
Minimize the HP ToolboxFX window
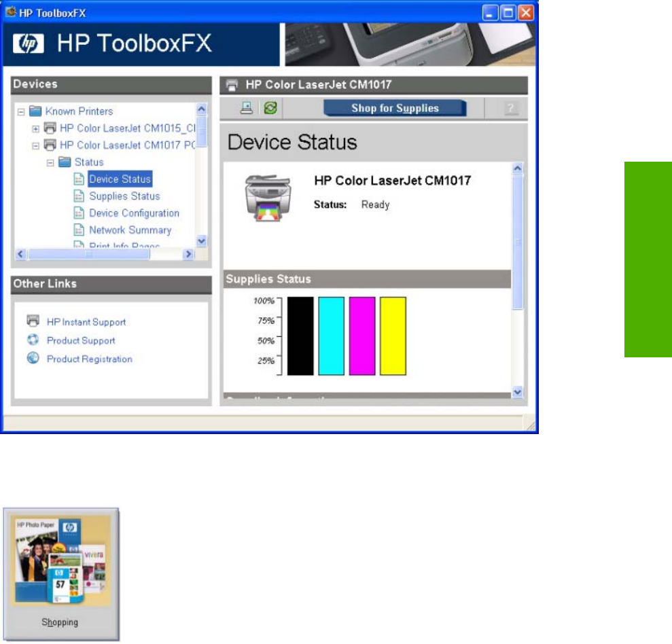(x=490, y=13)
